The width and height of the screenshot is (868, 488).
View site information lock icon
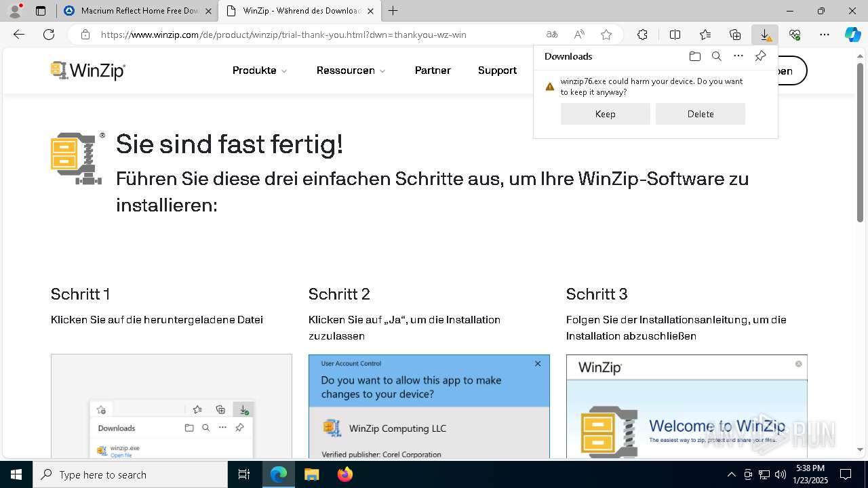click(85, 35)
